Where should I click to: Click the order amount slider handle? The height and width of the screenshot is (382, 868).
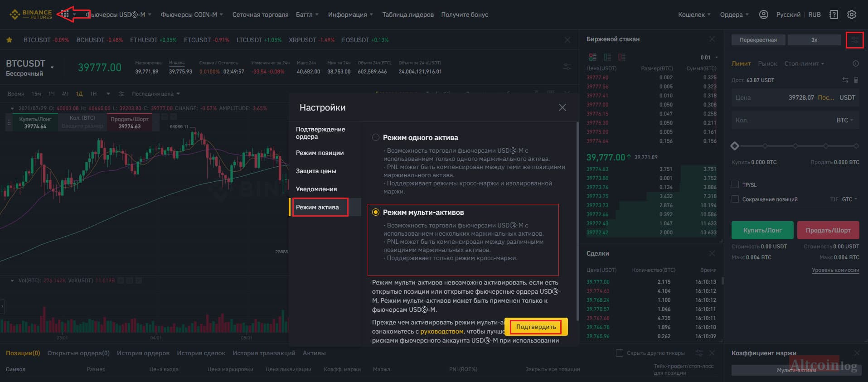tap(735, 146)
